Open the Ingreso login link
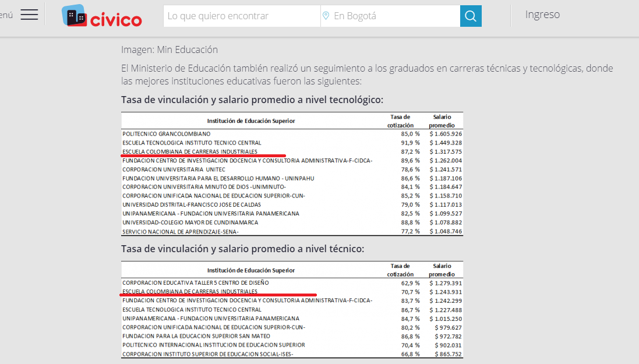The height and width of the screenshot is (364, 639). (542, 14)
